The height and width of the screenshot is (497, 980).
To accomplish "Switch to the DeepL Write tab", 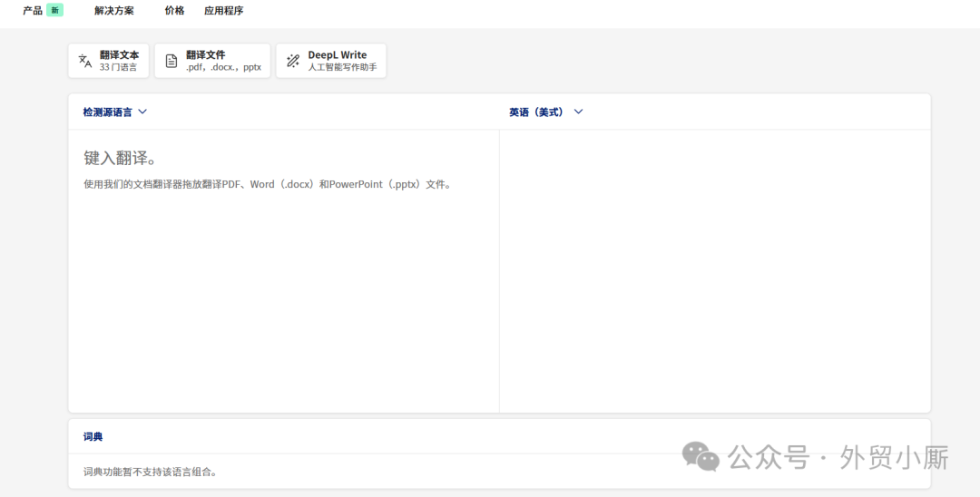I will point(330,61).
